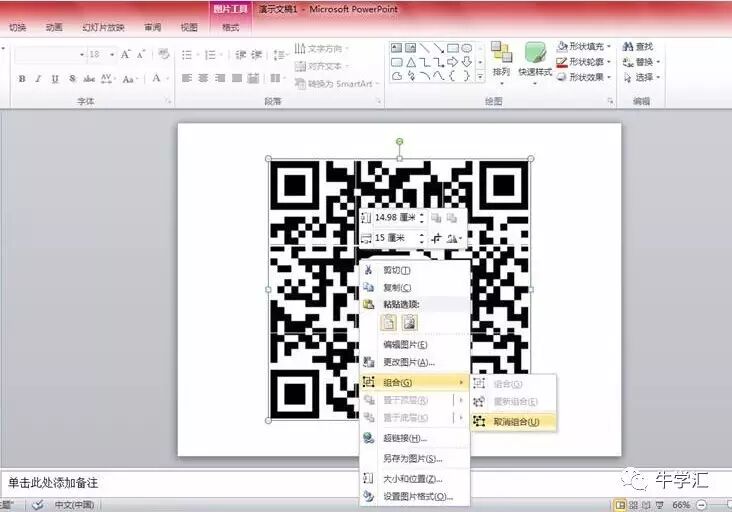Open 形状填充 shape fill color menu
The width and height of the screenshot is (732, 512).
click(584, 47)
